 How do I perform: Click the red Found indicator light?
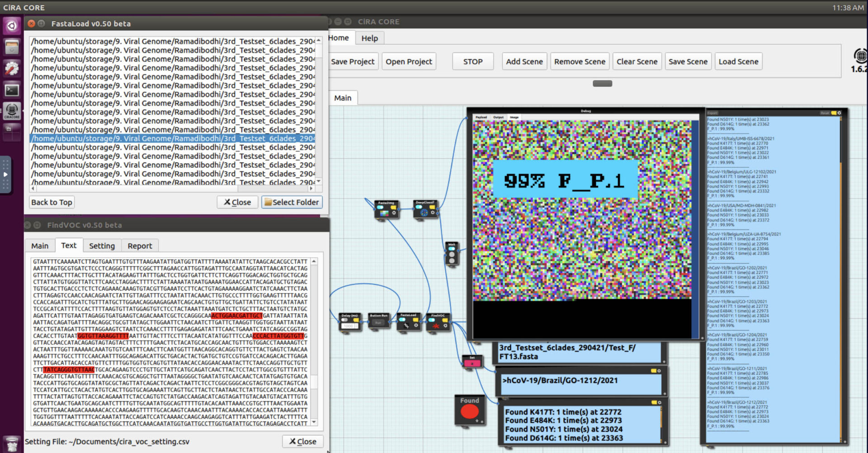pyautogui.click(x=469, y=411)
